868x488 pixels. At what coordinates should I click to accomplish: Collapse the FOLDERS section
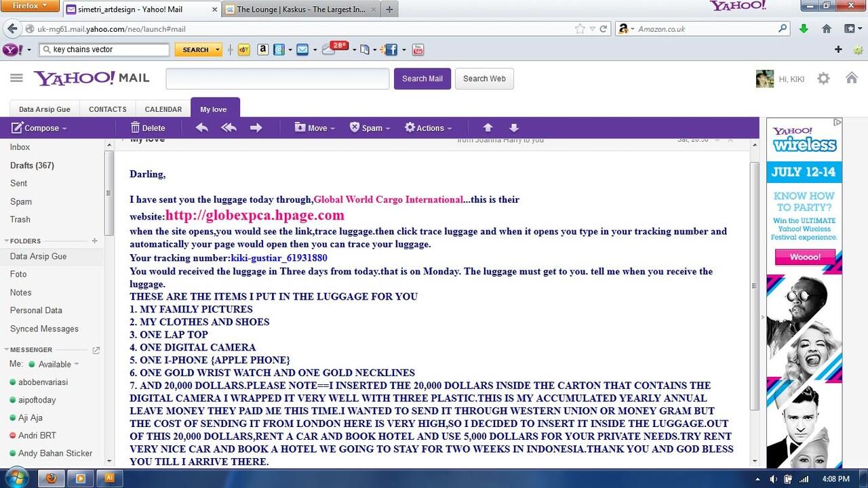7,241
